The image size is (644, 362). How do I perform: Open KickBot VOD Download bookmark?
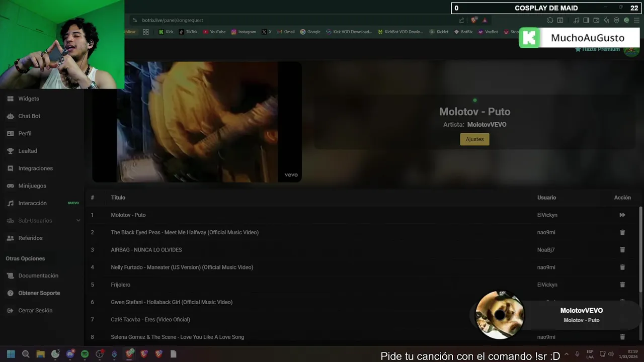401,32
